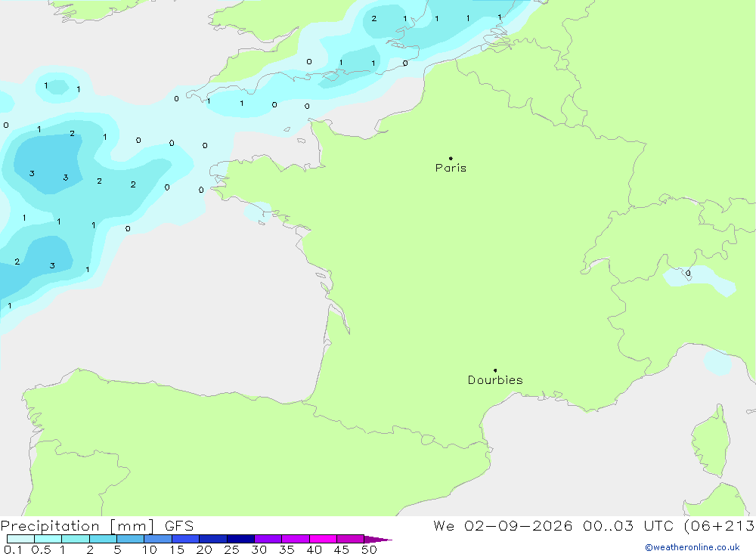The image size is (756, 554).
Task: Click the legend label '50'
Action: tap(369, 549)
